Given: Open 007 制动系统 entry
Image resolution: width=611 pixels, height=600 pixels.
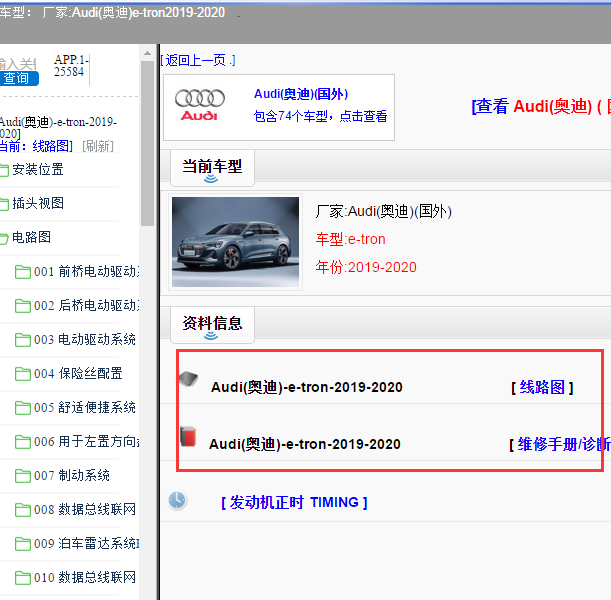Looking at the screenshot, I should pos(72,475).
